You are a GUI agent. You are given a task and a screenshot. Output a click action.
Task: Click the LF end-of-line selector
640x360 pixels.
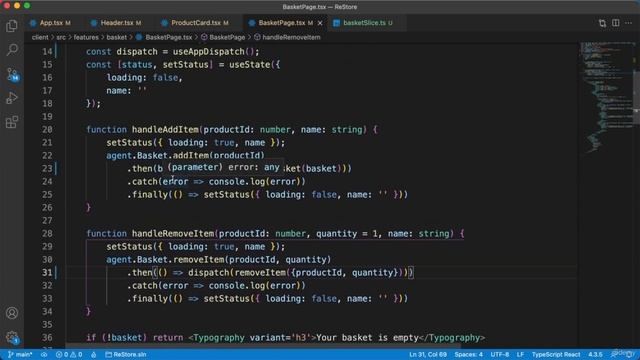[x=520, y=354]
